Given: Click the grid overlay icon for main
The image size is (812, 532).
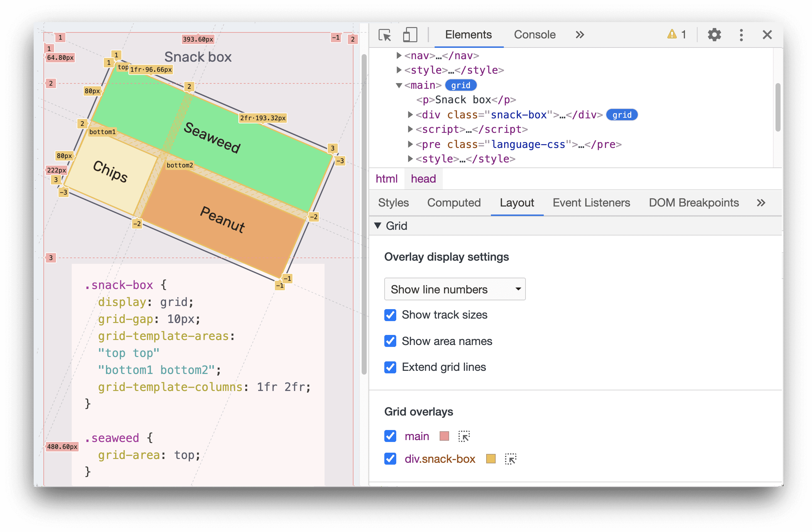Looking at the screenshot, I should [x=465, y=436].
